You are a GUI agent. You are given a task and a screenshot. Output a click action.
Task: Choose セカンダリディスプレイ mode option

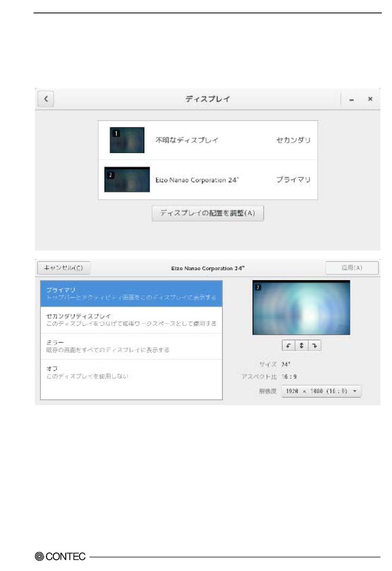tap(131, 320)
